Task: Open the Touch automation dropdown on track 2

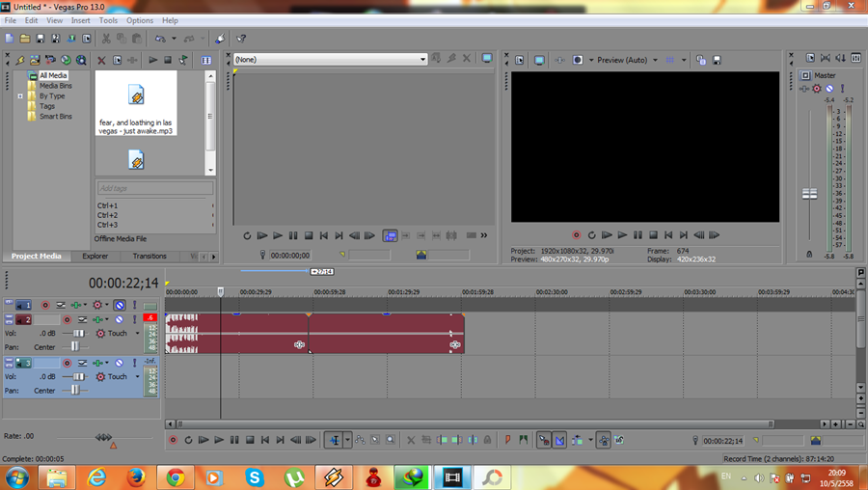Action: [x=137, y=334]
